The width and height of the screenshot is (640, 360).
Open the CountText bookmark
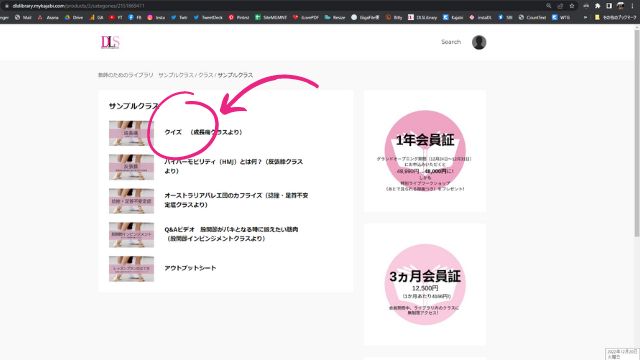tap(532, 18)
